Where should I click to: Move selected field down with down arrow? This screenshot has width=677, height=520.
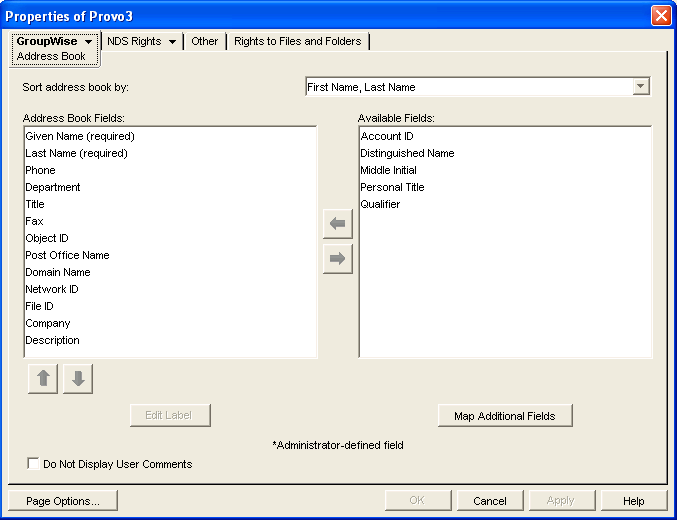click(78, 379)
